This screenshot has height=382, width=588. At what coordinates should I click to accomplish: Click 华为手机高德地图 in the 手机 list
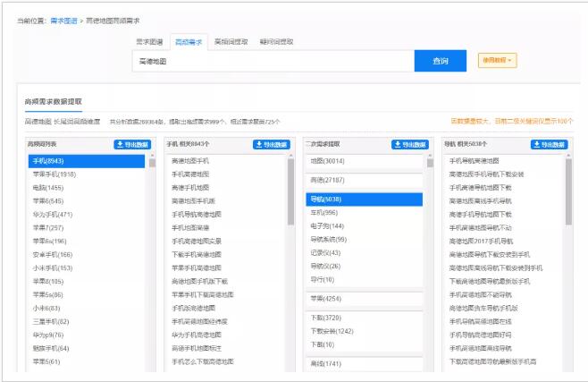197,335
